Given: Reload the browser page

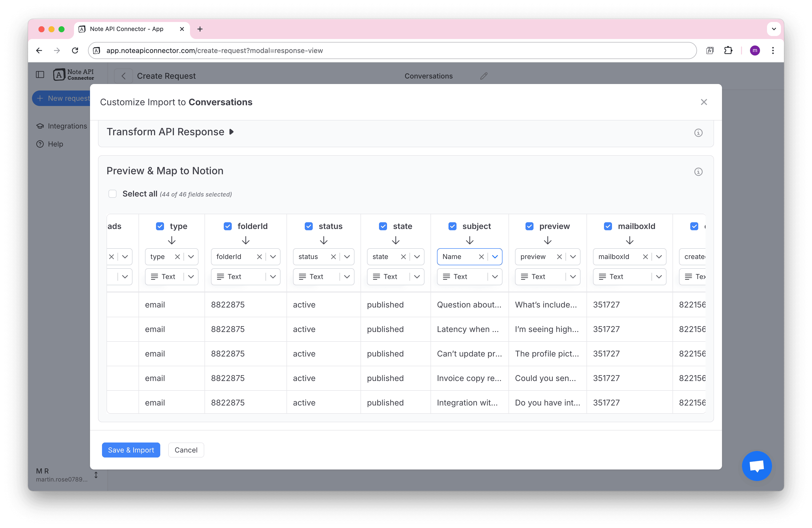Looking at the screenshot, I should coord(75,50).
